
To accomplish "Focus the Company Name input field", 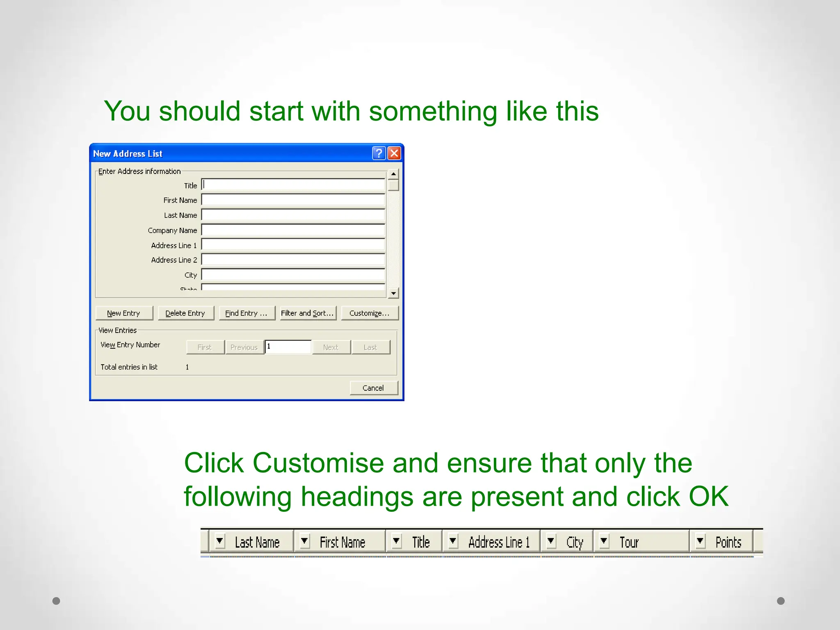I will [293, 230].
